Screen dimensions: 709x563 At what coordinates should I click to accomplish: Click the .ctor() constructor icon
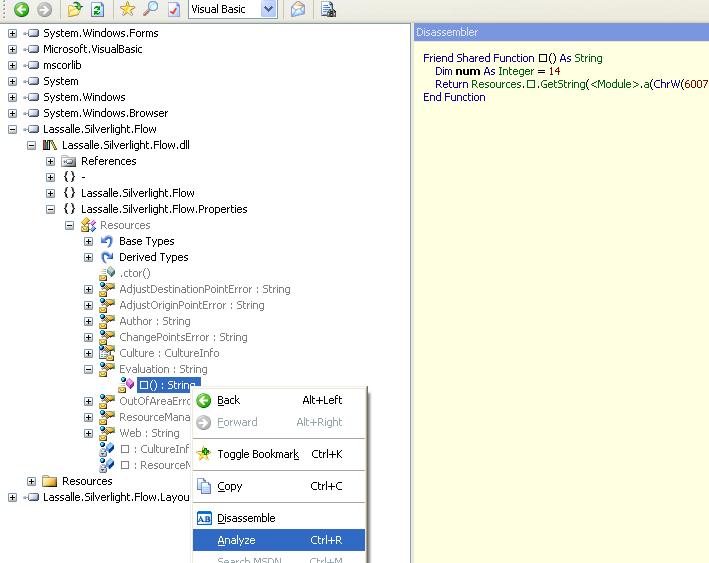(107, 273)
